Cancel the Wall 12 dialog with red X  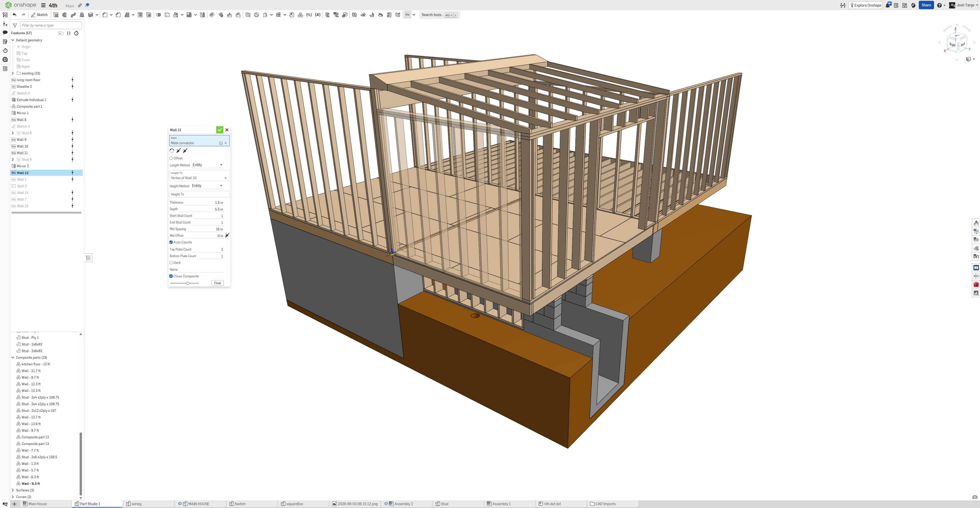(x=227, y=130)
